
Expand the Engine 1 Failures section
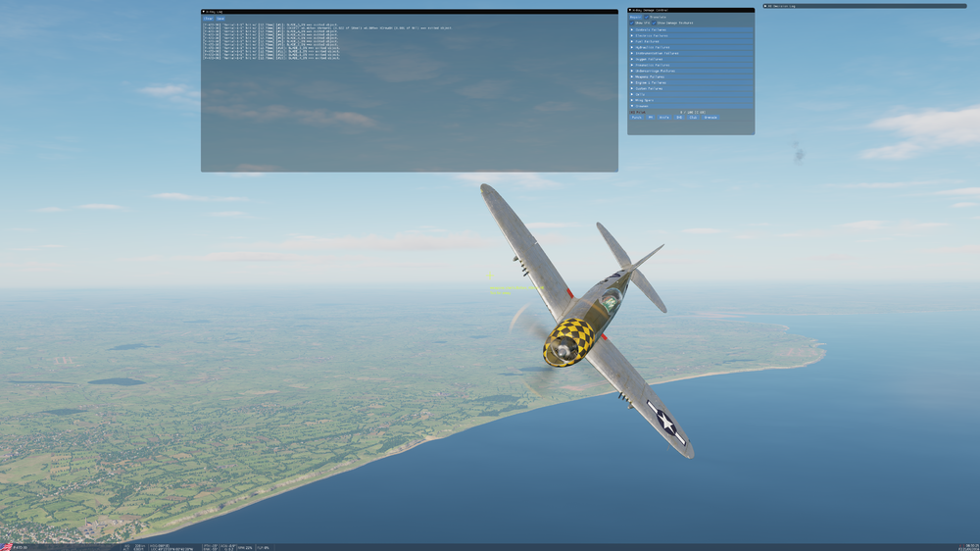(691, 82)
